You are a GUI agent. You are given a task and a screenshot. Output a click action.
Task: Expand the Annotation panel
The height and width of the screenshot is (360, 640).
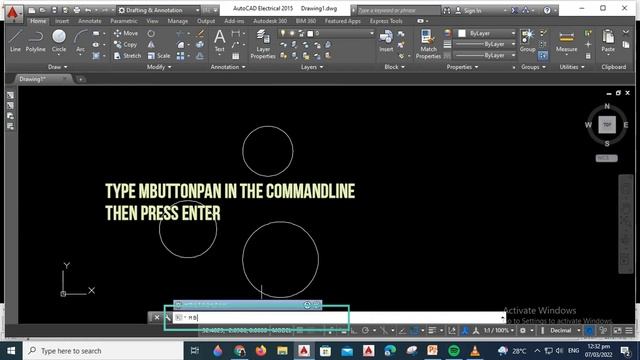tap(228, 67)
